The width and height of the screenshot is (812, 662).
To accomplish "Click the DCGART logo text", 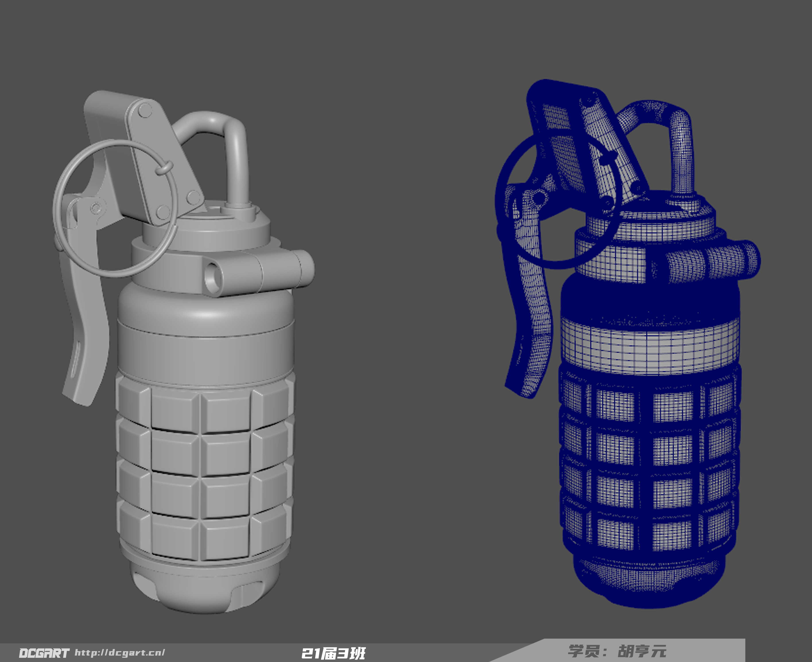I will pyautogui.click(x=44, y=653).
